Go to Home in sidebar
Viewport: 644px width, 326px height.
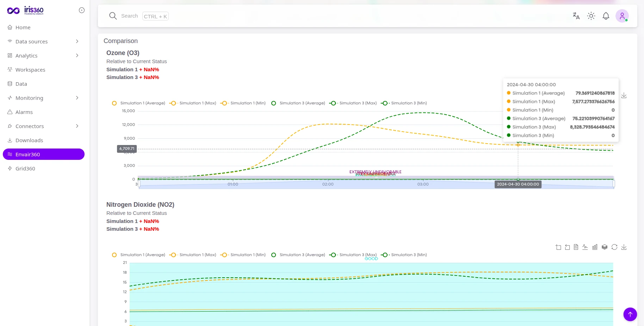coord(43,27)
